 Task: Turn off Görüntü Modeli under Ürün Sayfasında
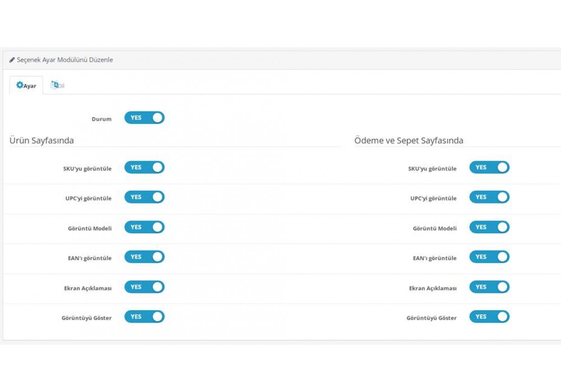144,227
